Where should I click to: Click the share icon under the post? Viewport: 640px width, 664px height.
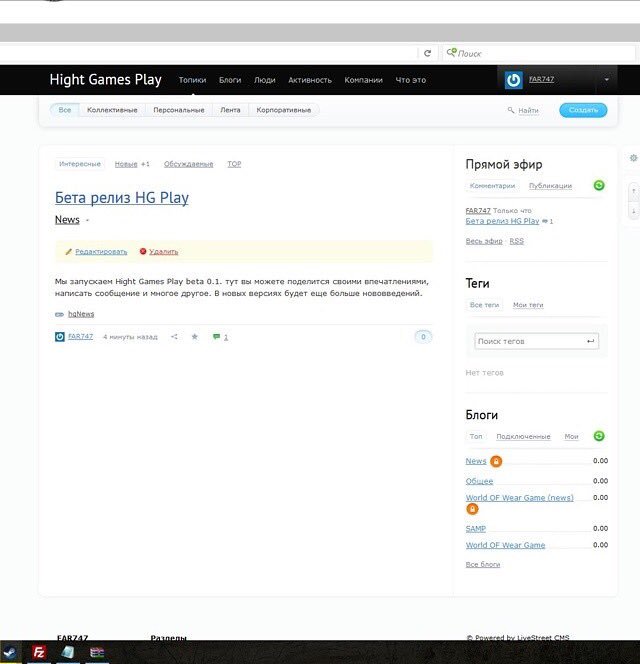point(174,337)
